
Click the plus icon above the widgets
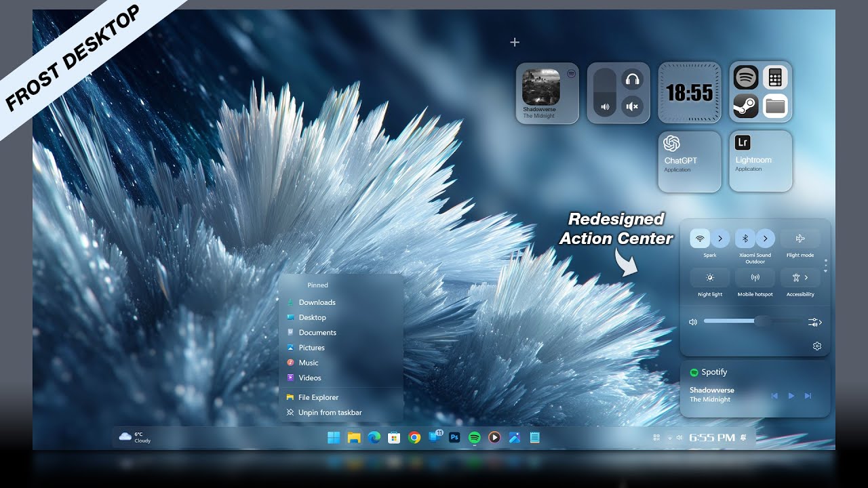coord(515,42)
